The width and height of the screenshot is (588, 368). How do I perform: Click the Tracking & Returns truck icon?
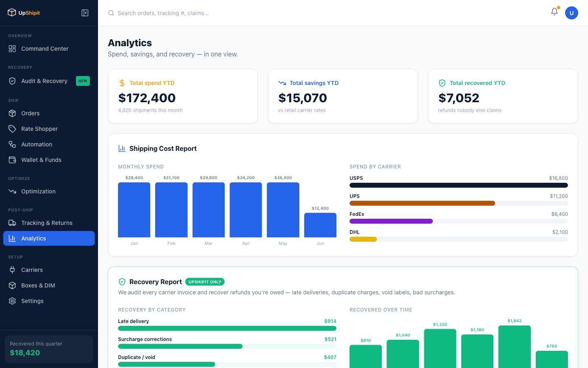tap(12, 223)
